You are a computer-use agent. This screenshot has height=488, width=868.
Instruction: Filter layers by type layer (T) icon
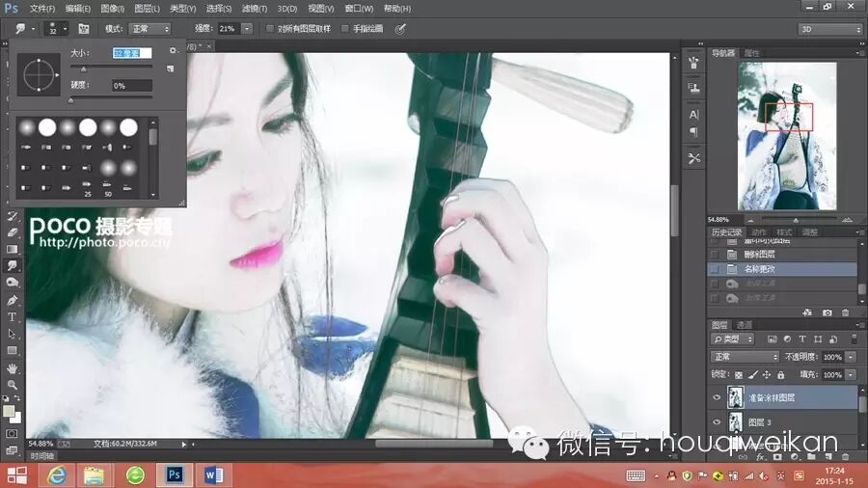(802, 339)
